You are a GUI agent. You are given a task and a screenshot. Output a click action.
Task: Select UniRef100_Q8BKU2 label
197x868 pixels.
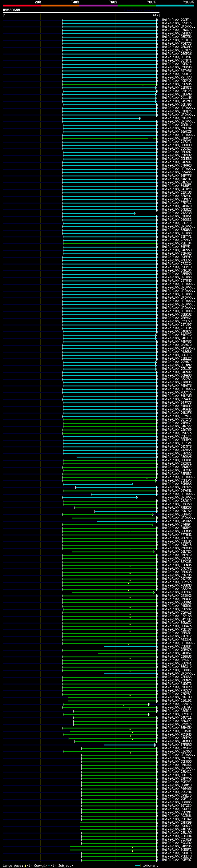176,314
